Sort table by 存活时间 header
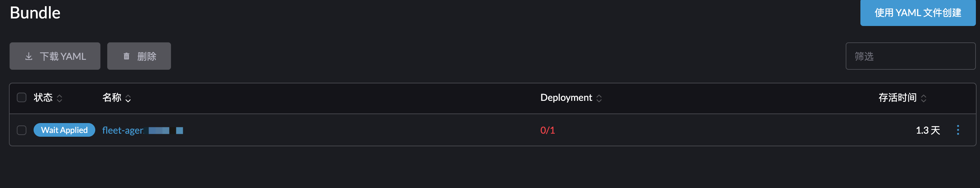 tap(897, 98)
